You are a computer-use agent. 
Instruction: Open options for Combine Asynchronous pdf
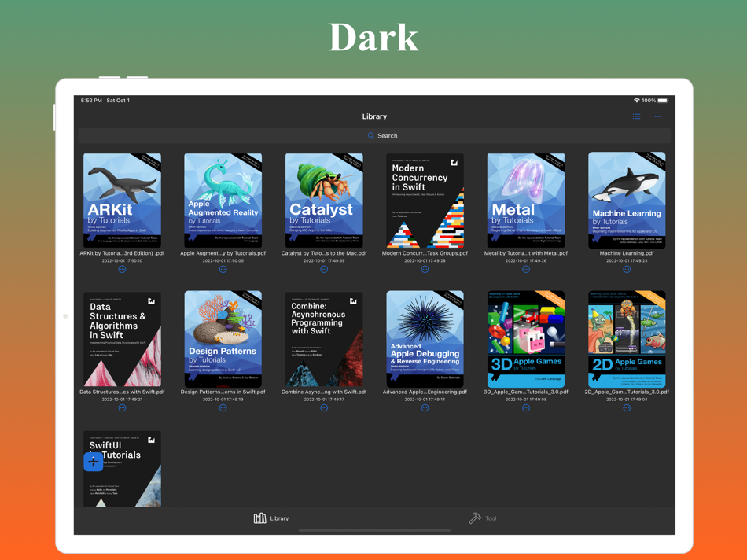324,408
